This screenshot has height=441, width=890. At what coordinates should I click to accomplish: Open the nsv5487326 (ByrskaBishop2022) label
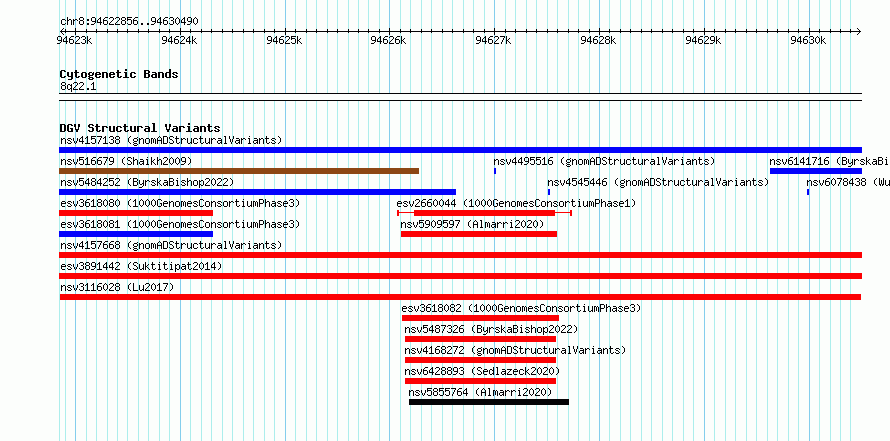[491, 329]
